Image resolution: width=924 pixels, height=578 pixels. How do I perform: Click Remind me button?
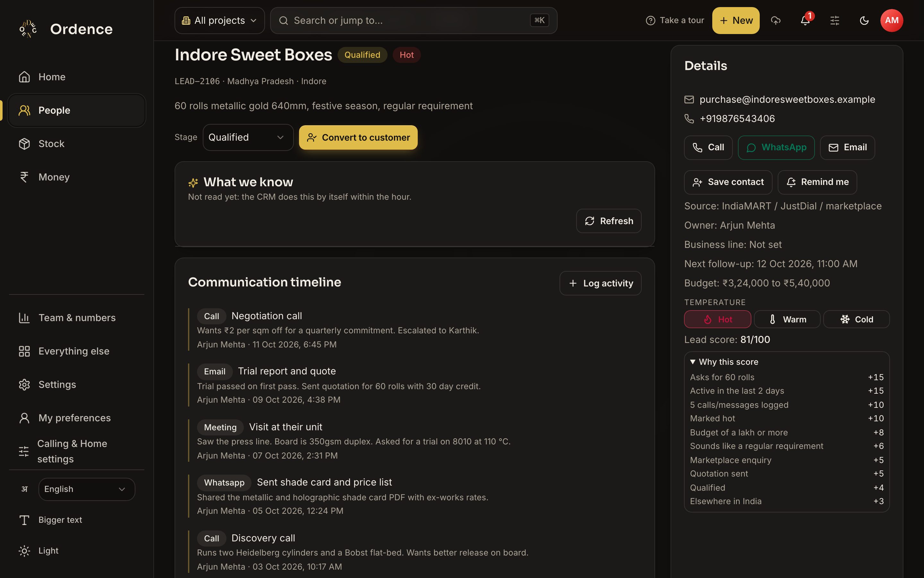click(817, 182)
